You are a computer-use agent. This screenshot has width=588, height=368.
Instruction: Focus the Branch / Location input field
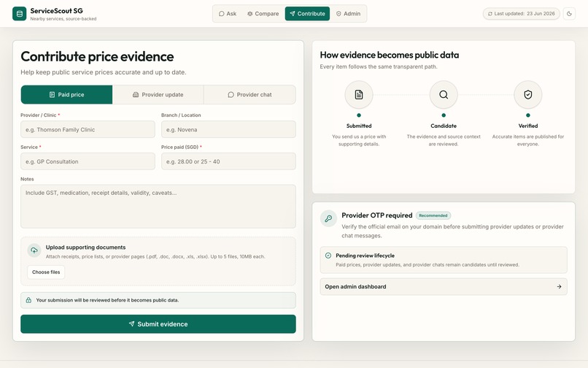tap(228, 129)
